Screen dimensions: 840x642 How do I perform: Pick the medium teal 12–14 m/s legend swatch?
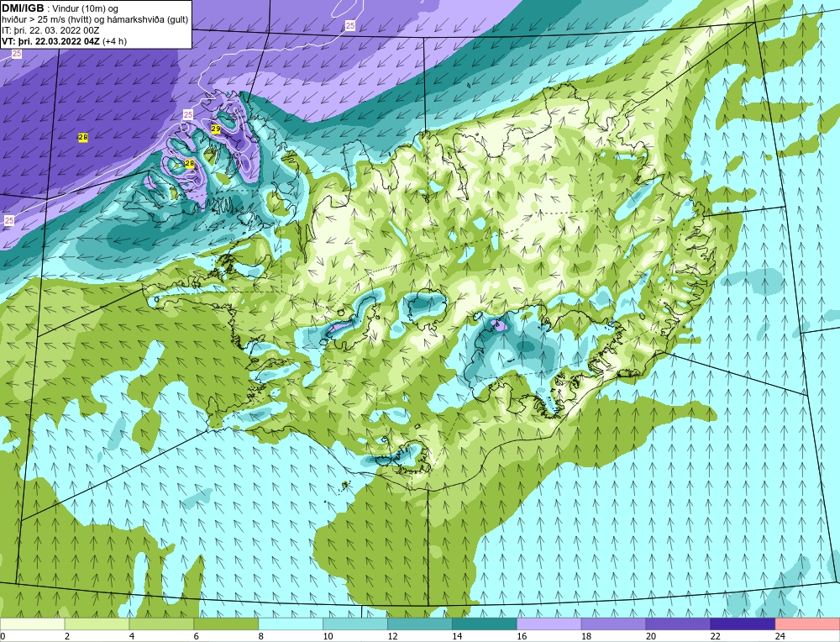pyautogui.click(x=419, y=624)
